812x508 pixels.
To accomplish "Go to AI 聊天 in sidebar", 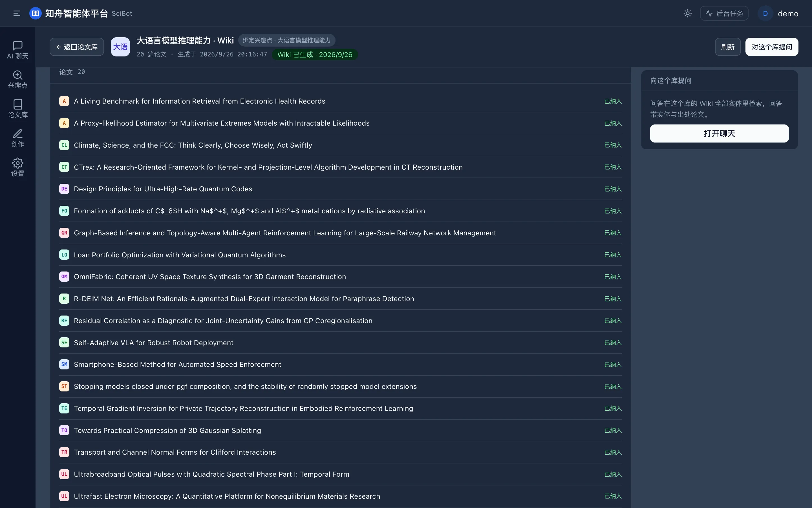I will pos(18,50).
